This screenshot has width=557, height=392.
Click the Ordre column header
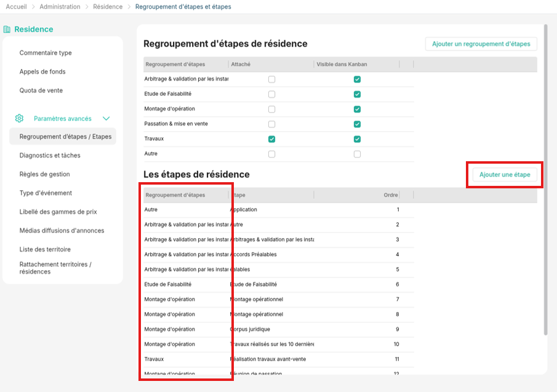[356, 195]
